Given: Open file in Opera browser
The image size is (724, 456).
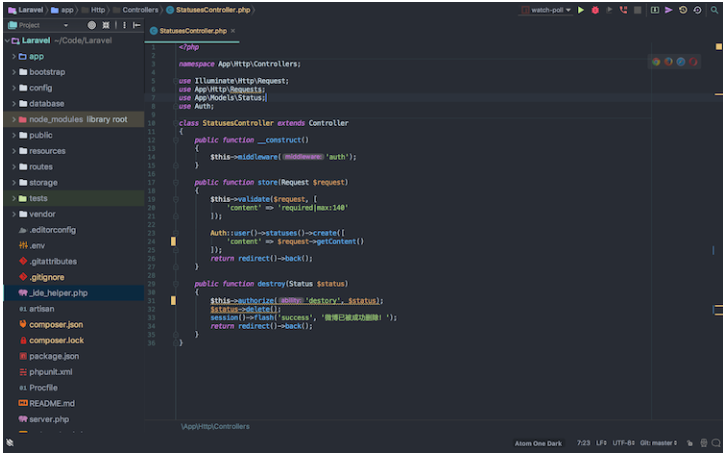Looking at the screenshot, I should click(694, 61).
